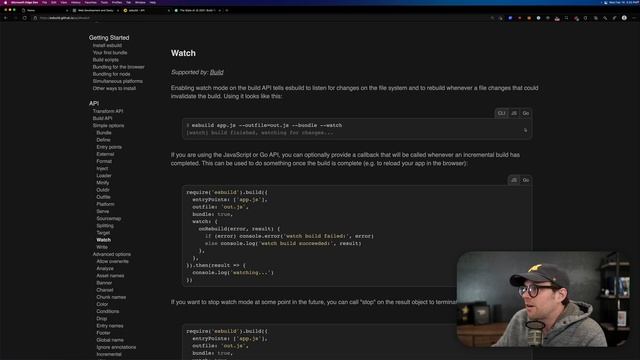Jump to Allow overwrite in sidebar
The image size is (640, 360).
pyautogui.click(x=112, y=261)
